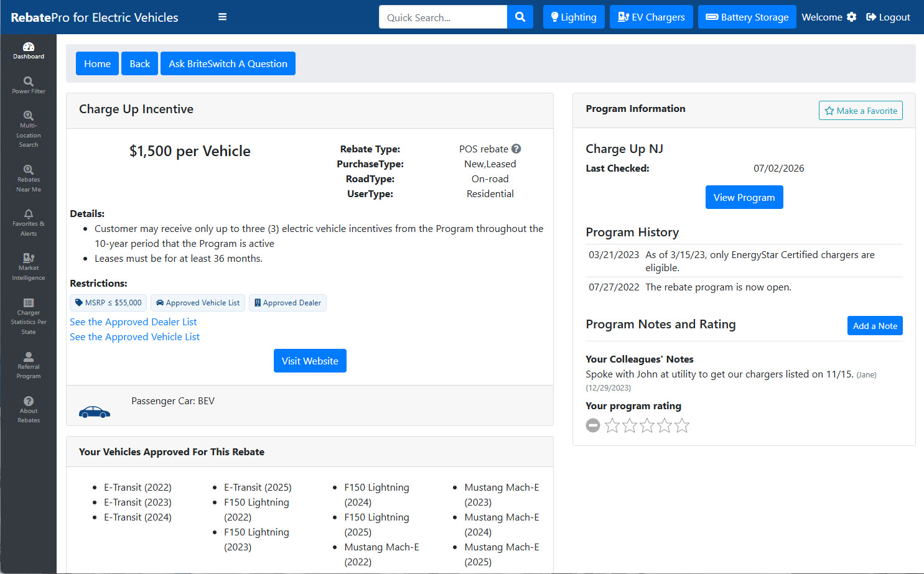Click Mustang Mach-E (2023) list entry
This screenshot has height=574, width=924.
[502, 495]
